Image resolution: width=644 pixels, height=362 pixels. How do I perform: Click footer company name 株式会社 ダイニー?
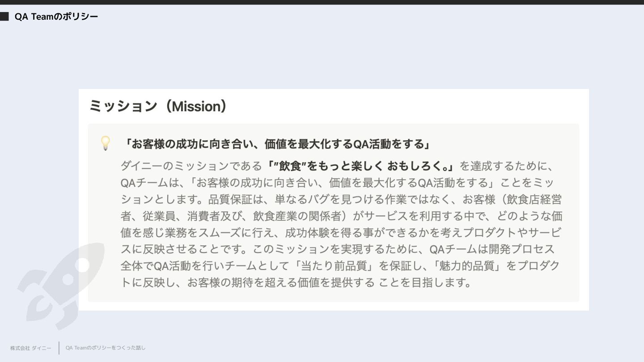point(31,348)
